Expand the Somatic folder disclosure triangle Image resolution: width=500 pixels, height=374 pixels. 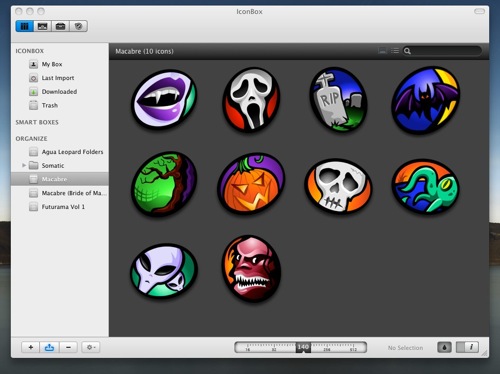tap(24, 165)
